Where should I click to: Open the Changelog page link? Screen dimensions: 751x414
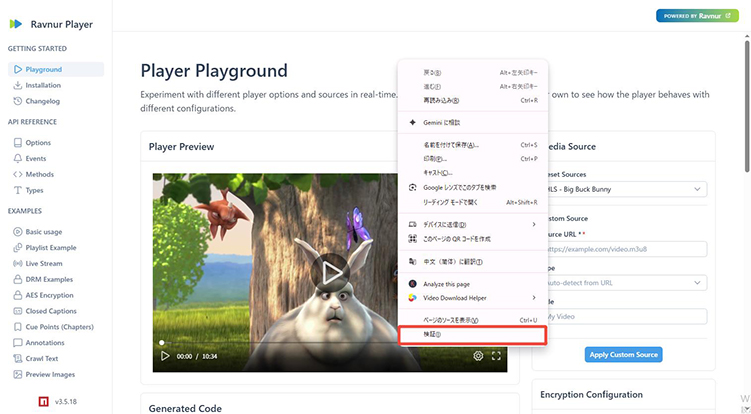point(43,101)
